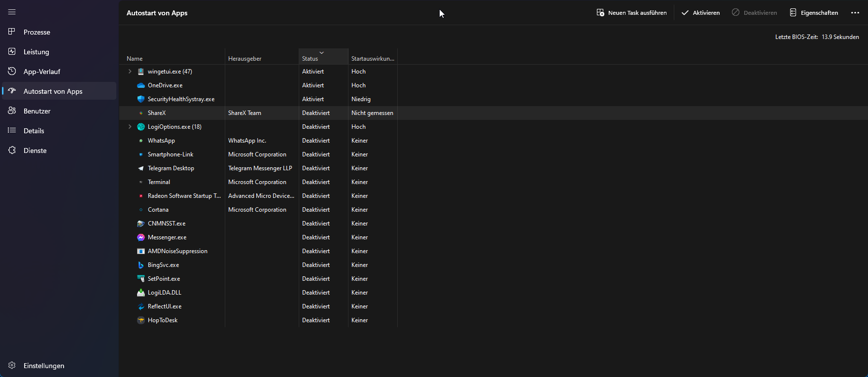Click the LogiOptions.exe icon

tap(141, 127)
